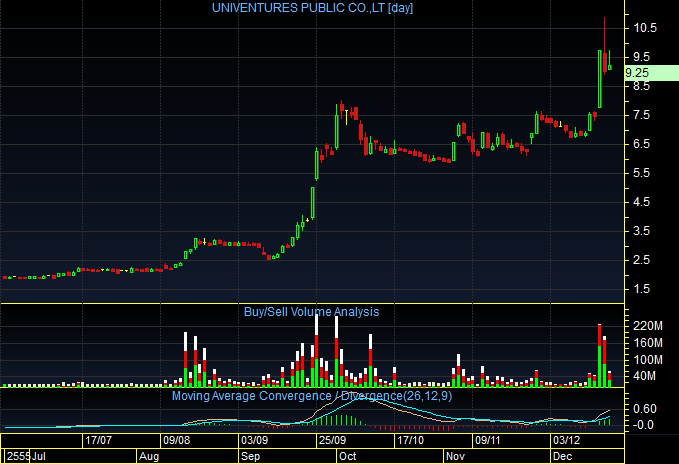Click the 1.5 price axis label
679x464 pixels.
click(x=642, y=289)
